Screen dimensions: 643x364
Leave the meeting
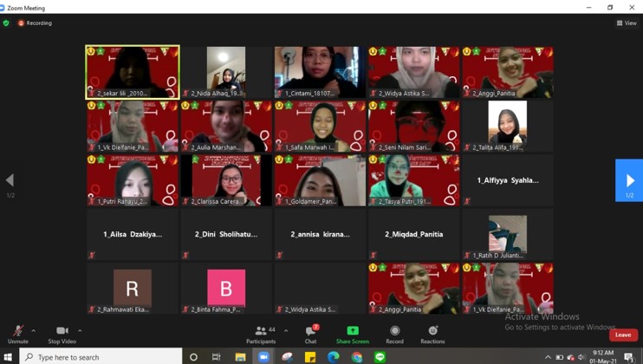(622, 335)
